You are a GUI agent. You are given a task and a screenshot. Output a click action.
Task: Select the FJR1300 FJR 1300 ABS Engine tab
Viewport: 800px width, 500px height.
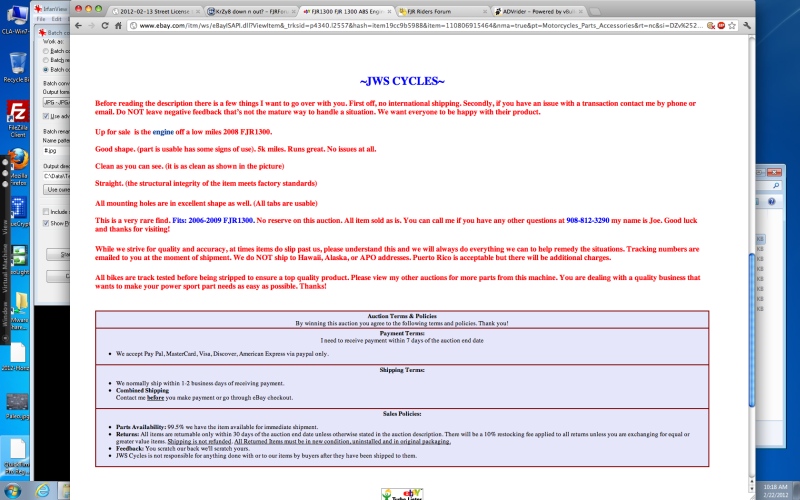point(346,11)
